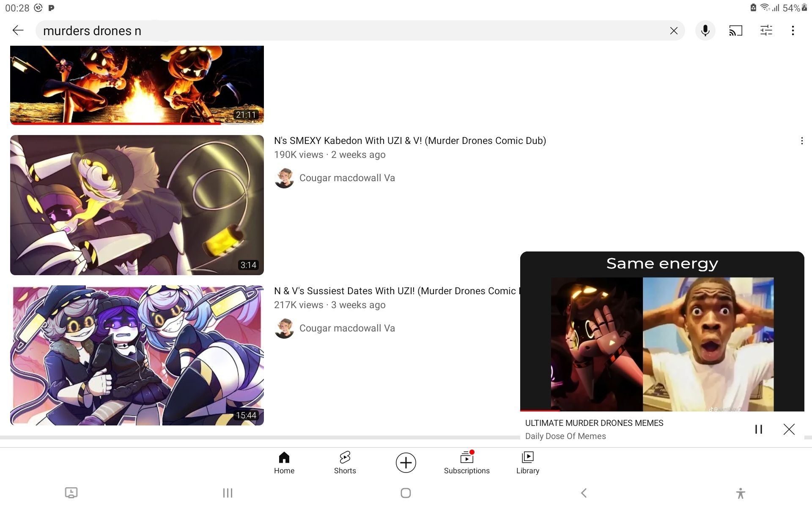812x508 pixels.
Task: Open N & V's Sussiest Dates With UZI title
Action: 397,291
